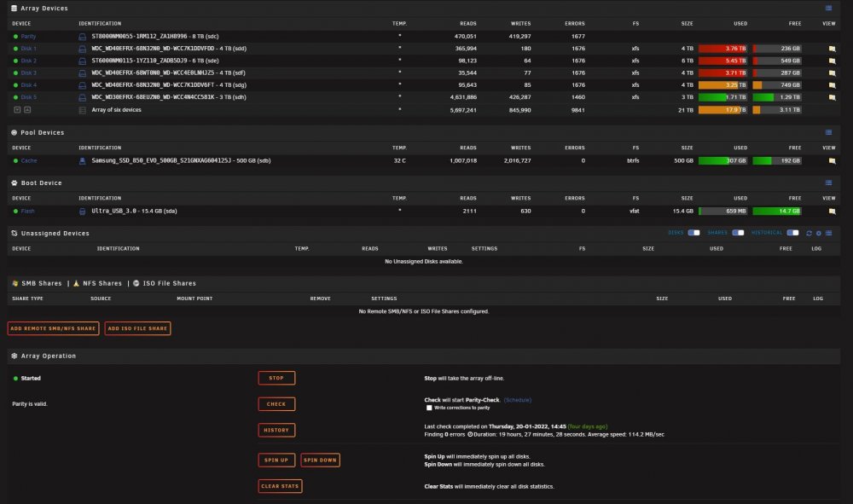Open the Disk 2 device link

click(28, 61)
